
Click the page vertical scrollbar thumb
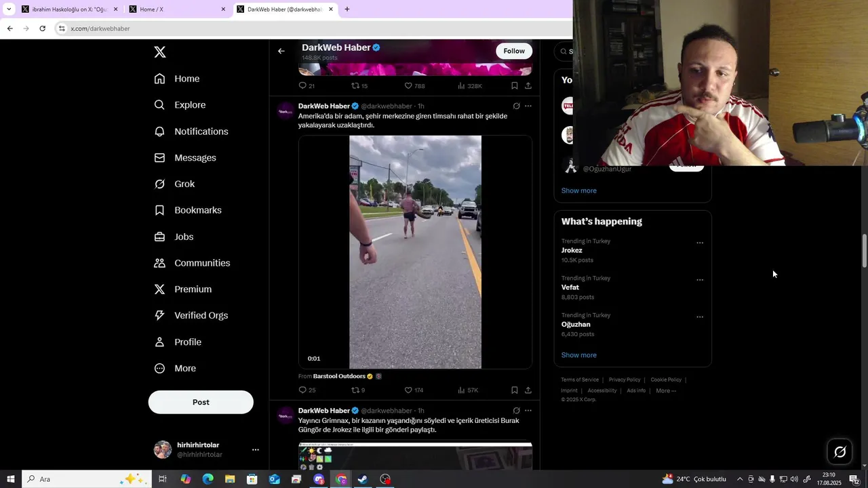pyautogui.click(x=865, y=251)
